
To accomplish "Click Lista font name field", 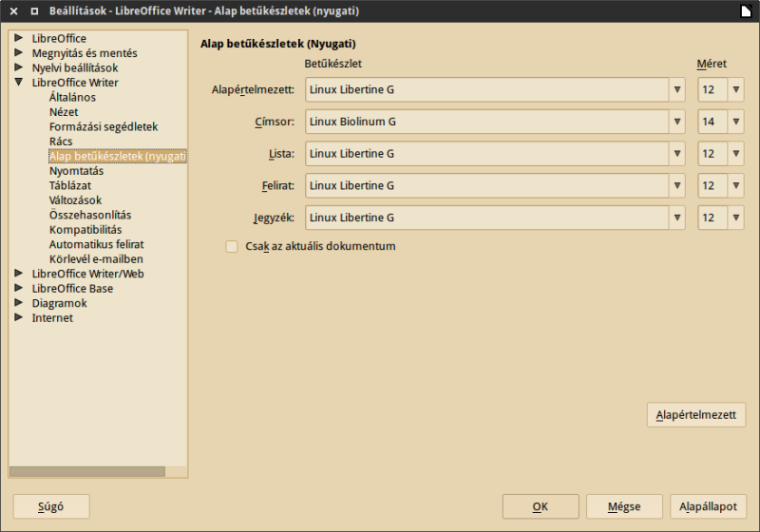I will [x=487, y=154].
